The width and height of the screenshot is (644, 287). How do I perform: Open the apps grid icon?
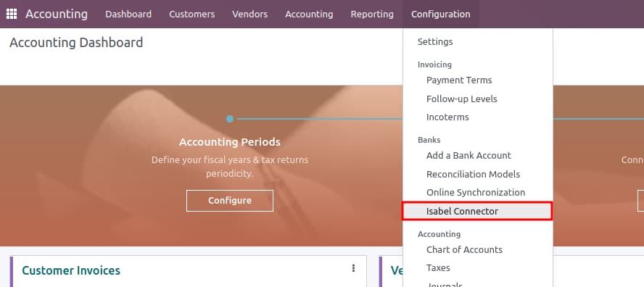[12, 14]
